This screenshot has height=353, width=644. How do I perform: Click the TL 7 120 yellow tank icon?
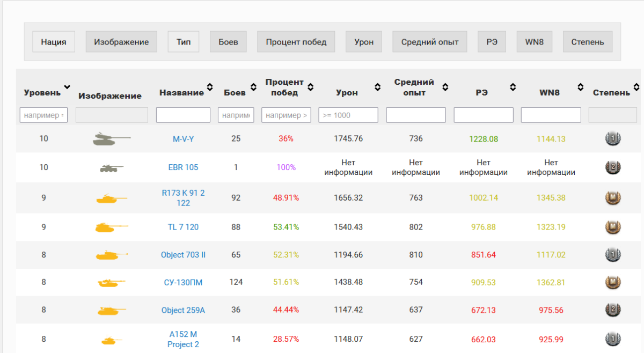(111, 227)
